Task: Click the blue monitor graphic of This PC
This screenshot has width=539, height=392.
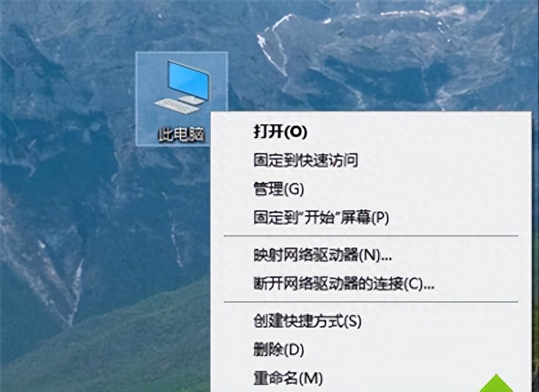Action: (189, 80)
